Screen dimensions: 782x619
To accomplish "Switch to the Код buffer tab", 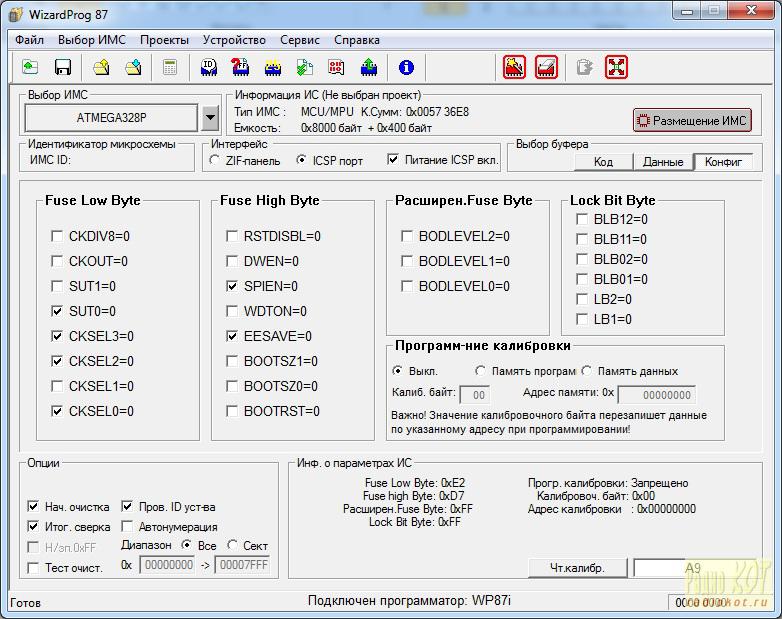I will pyautogui.click(x=603, y=162).
